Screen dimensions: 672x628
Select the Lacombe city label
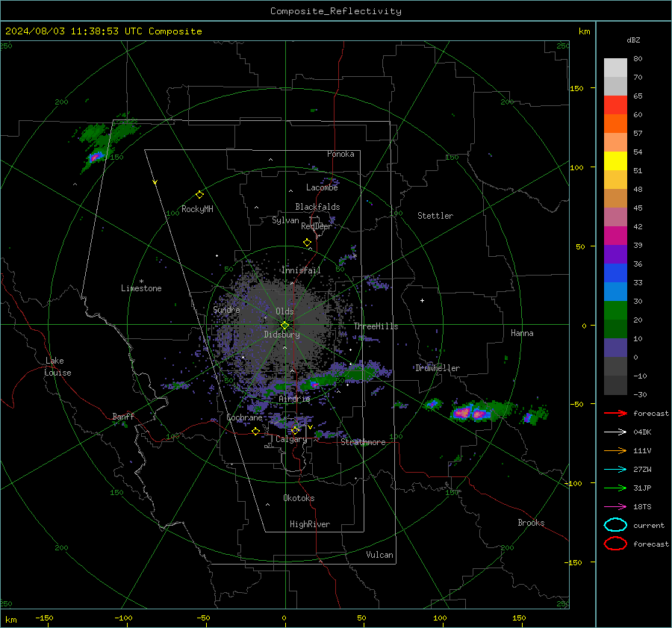tap(322, 187)
